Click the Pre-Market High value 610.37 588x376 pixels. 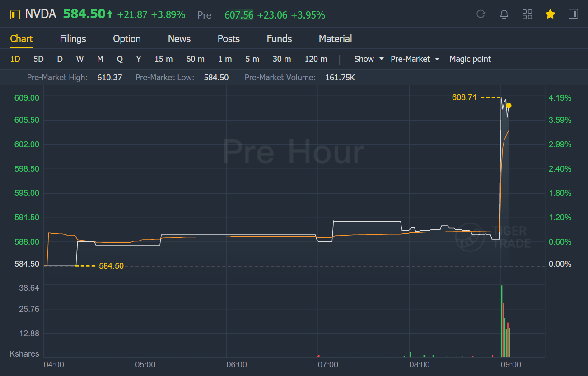tap(110, 78)
